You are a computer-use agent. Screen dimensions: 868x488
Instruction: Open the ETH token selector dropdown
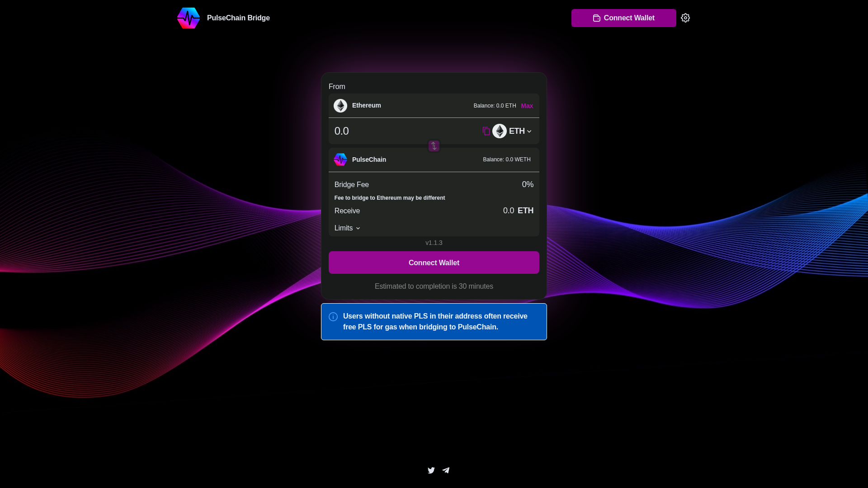point(512,131)
